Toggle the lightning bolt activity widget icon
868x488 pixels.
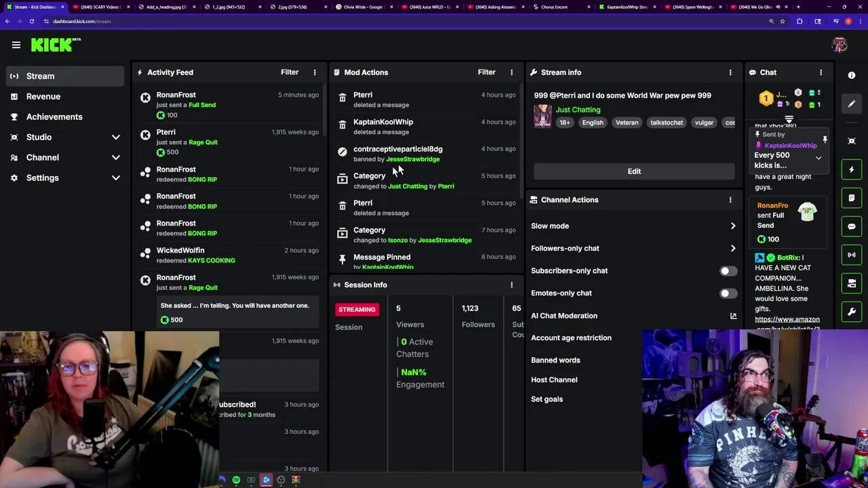click(852, 169)
